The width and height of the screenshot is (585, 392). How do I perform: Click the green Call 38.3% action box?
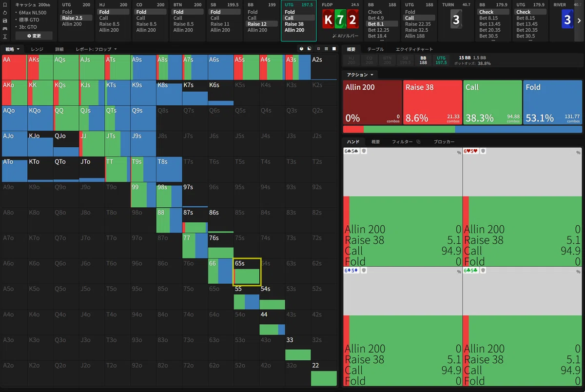tap(492, 102)
